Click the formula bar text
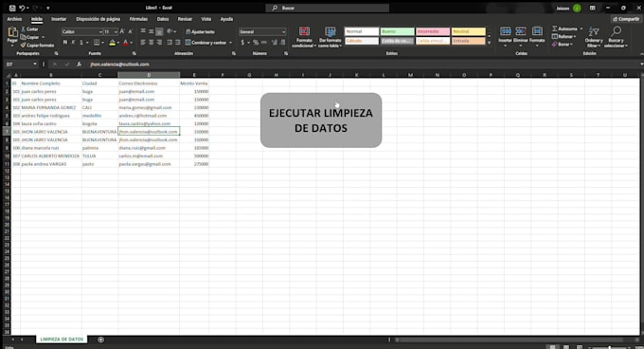Image resolution: width=644 pixels, height=349 pixels. point(119,64)
